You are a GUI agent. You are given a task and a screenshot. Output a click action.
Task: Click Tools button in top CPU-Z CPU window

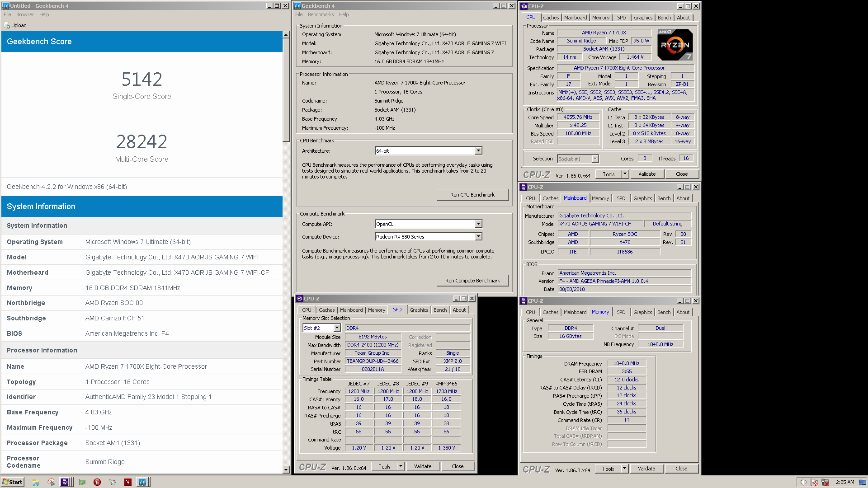tap(609, 174)
